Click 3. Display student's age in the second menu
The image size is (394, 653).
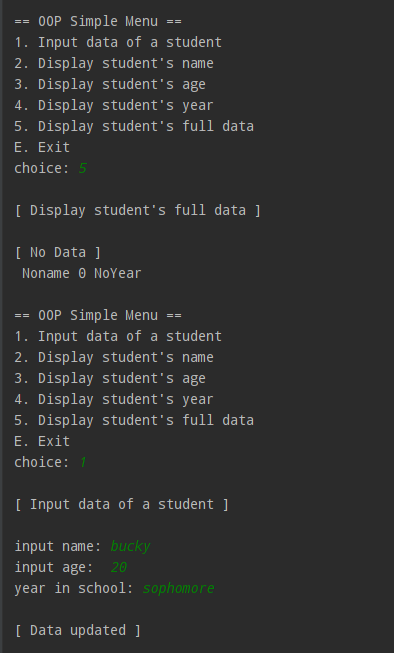pos(110,378)
